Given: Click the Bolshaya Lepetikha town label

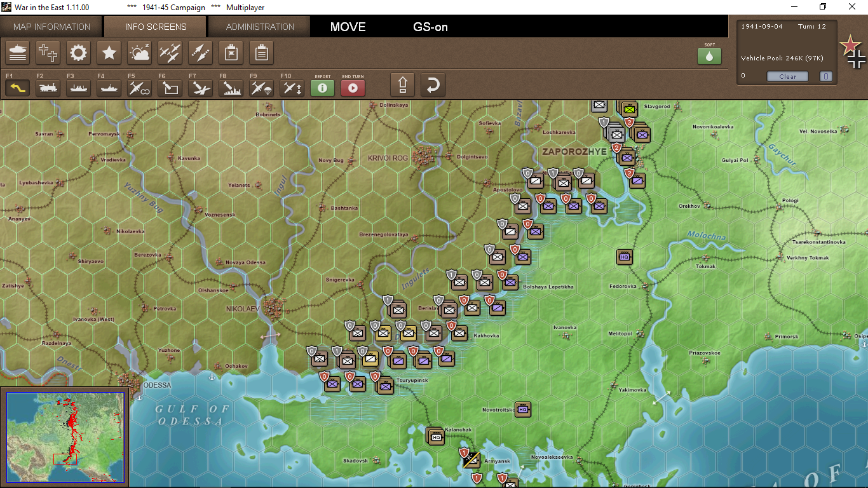Looking at the screenshot, I should [548, 287].
